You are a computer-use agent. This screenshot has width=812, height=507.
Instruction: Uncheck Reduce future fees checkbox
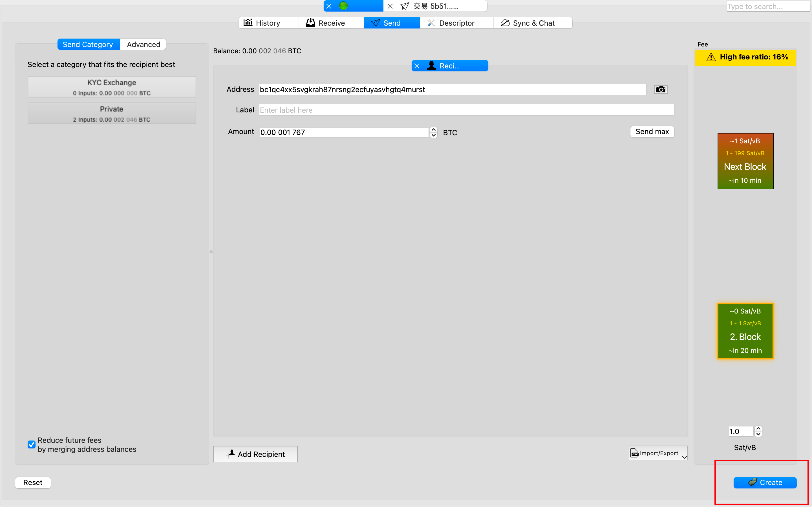coord(32,444)
